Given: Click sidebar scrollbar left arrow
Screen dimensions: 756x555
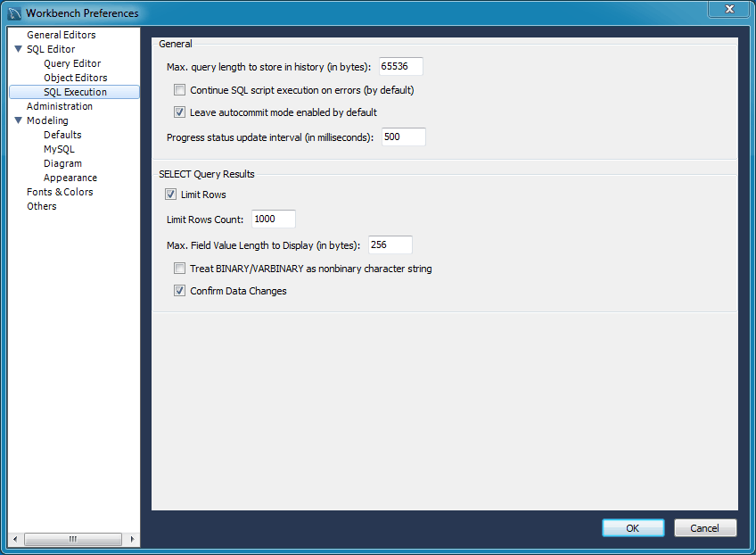Looking at the screenshot, I should click(15, 539).
